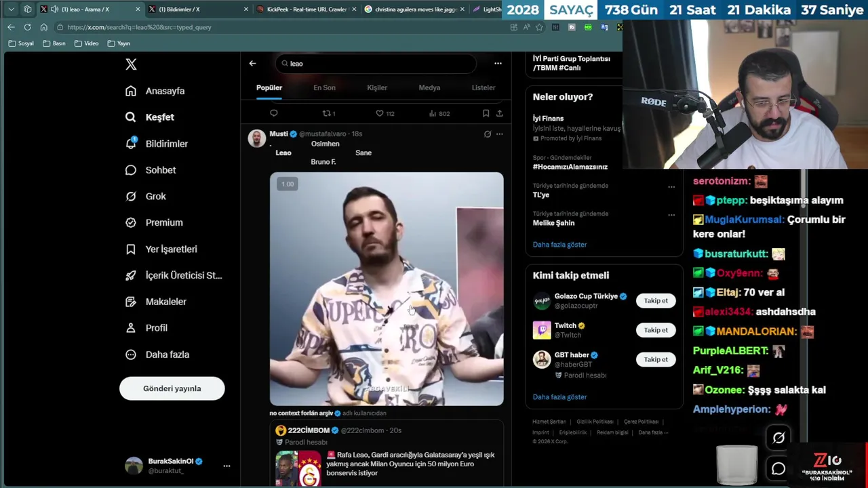Open the Video bookmarks folder
Viewport: 868px width, 488px height.
click(86, 43)
